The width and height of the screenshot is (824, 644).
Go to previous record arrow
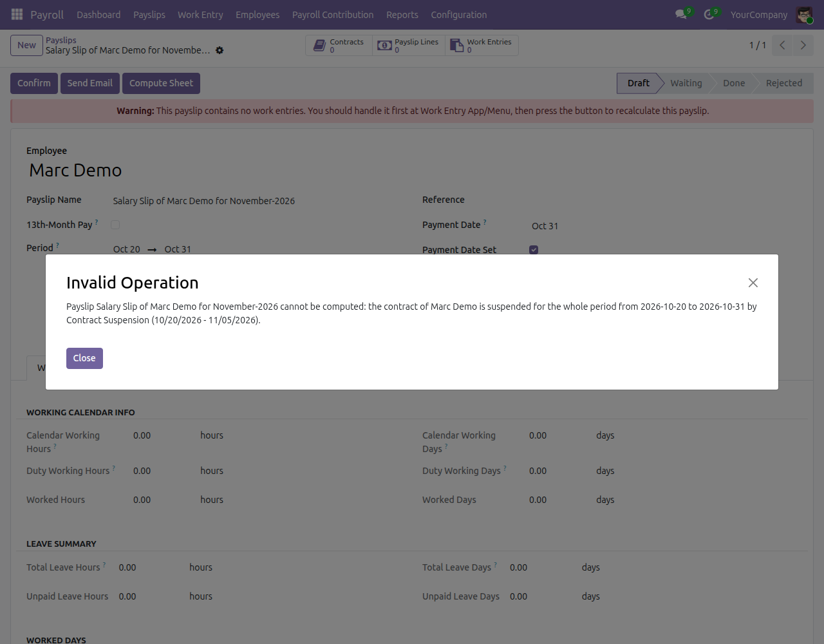(782, 45)
